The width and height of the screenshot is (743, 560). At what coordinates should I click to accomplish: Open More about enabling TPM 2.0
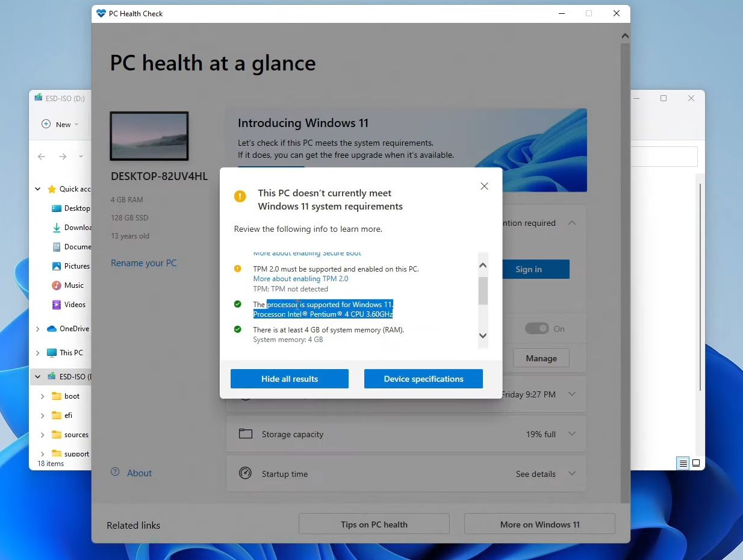pyautogui.click(x=300, y=278)
